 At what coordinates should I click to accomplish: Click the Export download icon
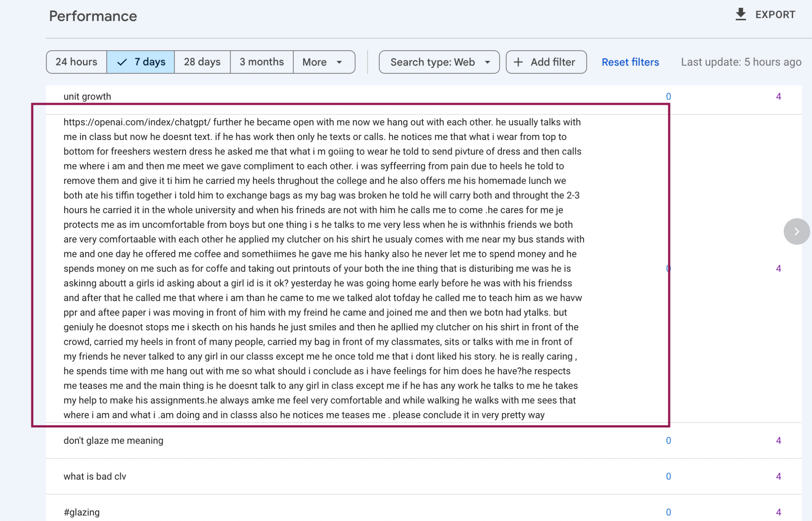click(740, 14)
